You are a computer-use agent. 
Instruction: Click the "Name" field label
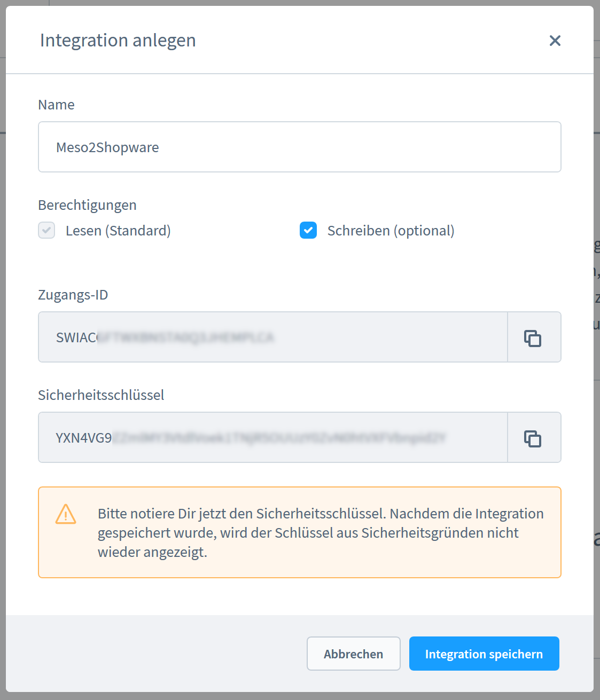[x=56, y=105]
